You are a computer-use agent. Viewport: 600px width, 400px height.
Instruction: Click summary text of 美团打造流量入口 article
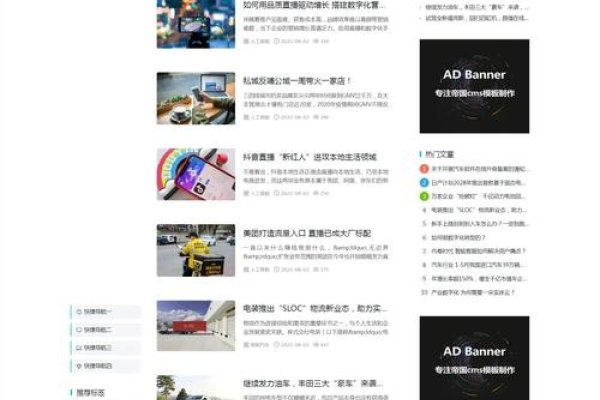[316, 252]
